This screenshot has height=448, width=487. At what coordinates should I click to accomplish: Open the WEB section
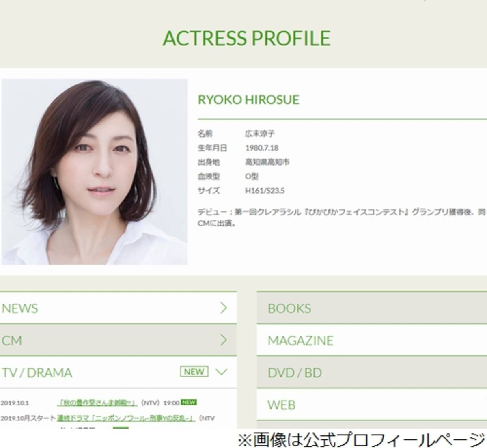(372, 404)
